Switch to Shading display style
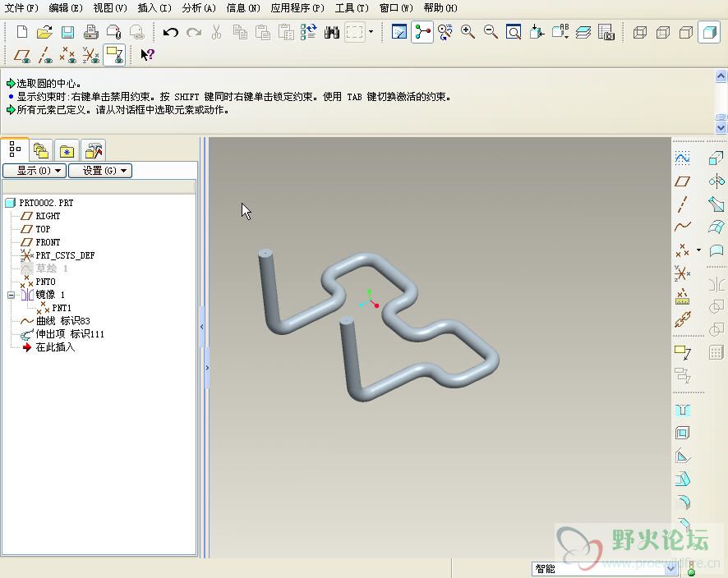The image size is (728, 578). [709, 32]
